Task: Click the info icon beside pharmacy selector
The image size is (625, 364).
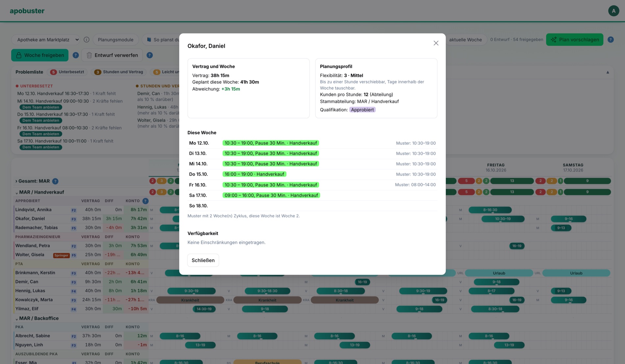Action: click(87, 39)
